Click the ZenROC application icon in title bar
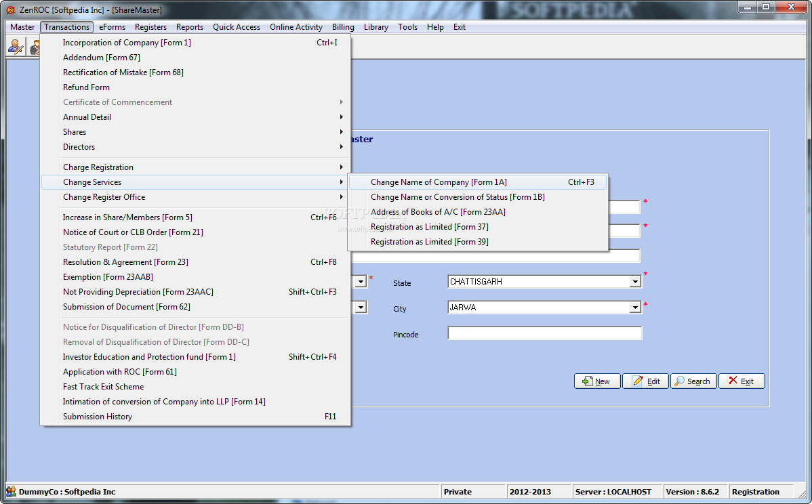Viewport: 812px width, 504px height. [10, 10]
